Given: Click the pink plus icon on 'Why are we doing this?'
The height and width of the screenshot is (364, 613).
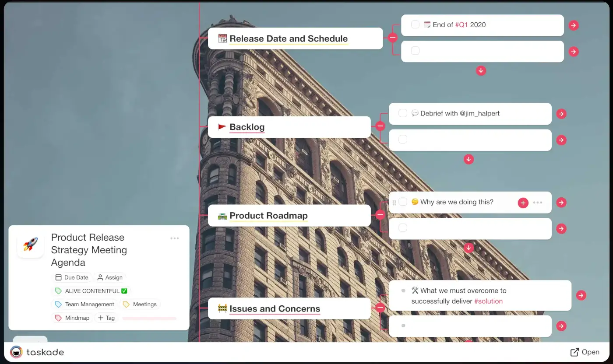Looking at the screenshot, I should tap(523, 203).
